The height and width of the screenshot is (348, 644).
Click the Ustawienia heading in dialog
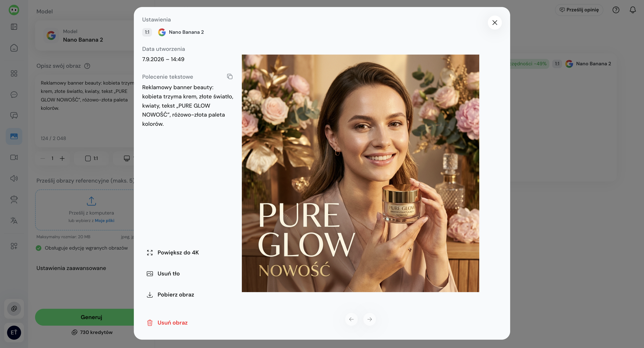156,20
